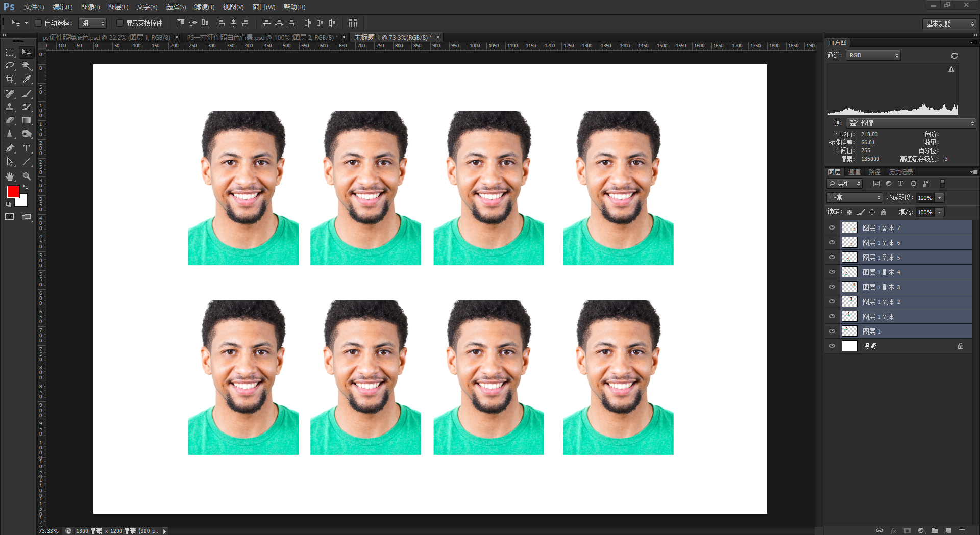Enable 自动选择 checkbox

click(38, 23)
